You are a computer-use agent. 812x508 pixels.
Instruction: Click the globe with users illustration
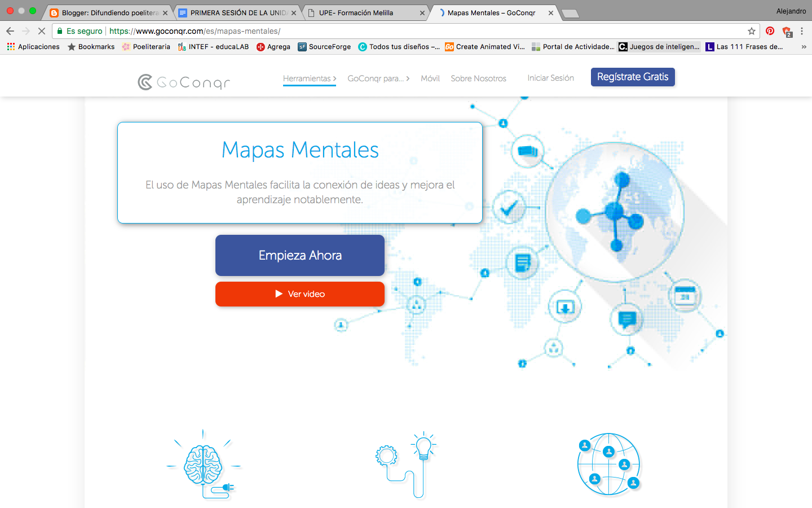[x=609, y=464]
